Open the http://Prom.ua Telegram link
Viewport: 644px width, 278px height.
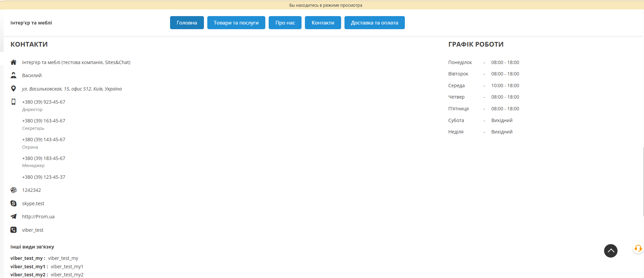pyautogui.click(x=38, y=217)
